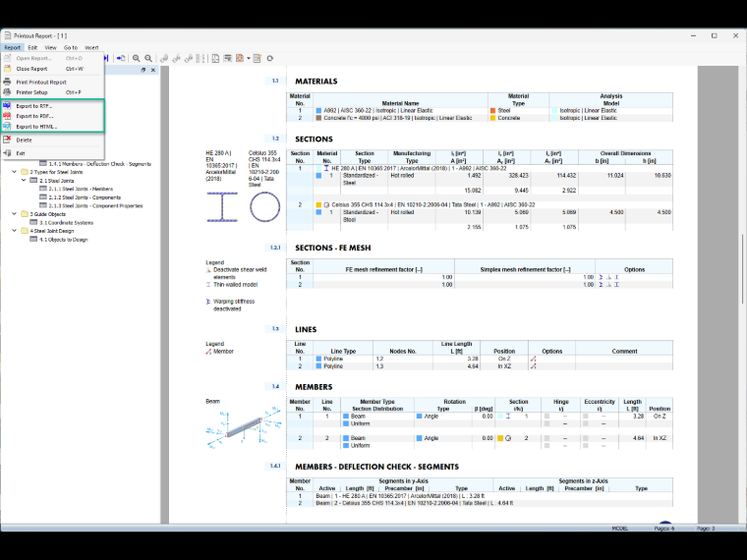This screenshot has height=560, width=747.
Task: Click the Export to HTML icon
Action: coord(7,126)
